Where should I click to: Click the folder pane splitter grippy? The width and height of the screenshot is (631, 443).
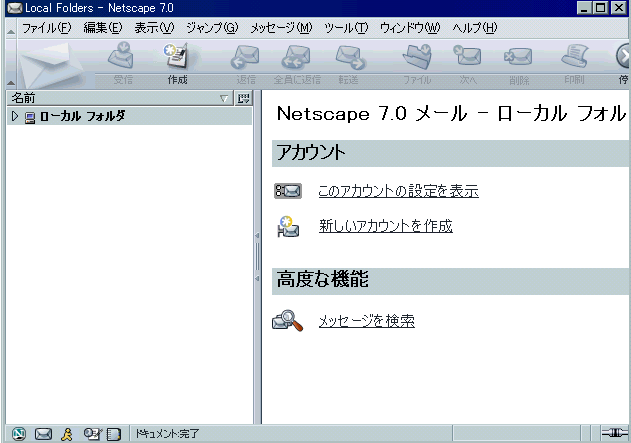tap(257, 257)
